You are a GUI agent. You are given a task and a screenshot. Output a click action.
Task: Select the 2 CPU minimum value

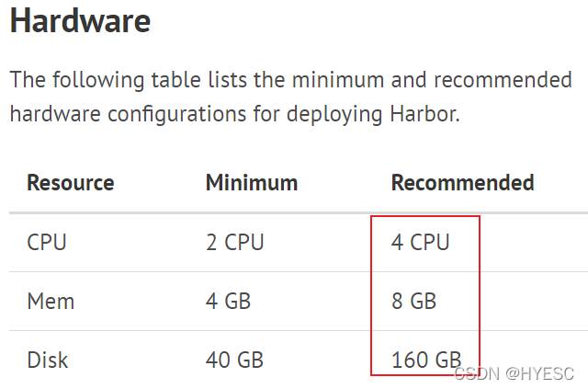235,242
